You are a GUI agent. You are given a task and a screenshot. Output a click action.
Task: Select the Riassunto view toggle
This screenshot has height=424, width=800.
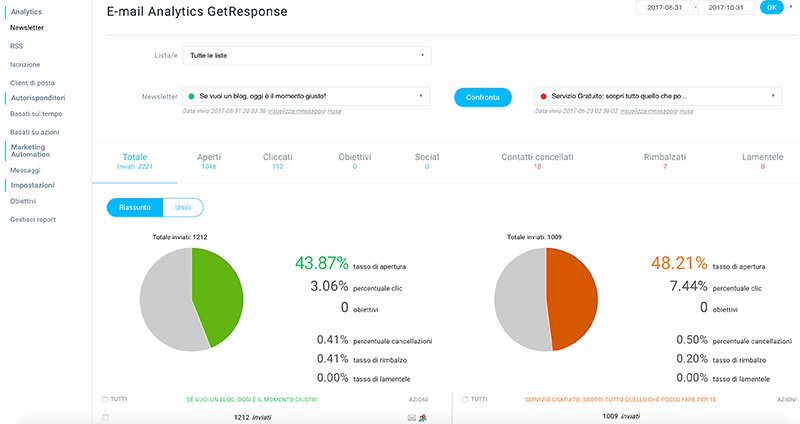click(x=134, y=207)
